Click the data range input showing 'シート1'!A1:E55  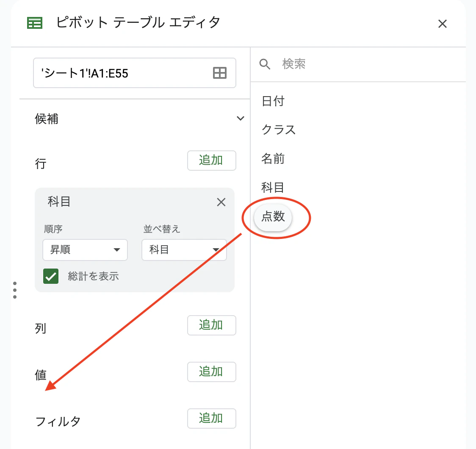tap(119, 73)
